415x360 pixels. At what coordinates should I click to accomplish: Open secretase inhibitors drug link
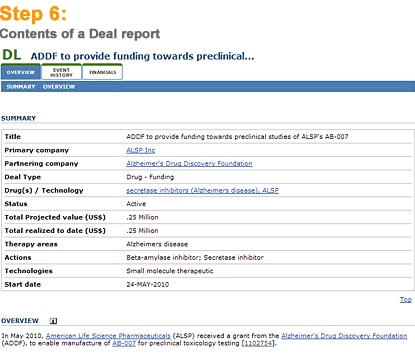click(202, 190)
